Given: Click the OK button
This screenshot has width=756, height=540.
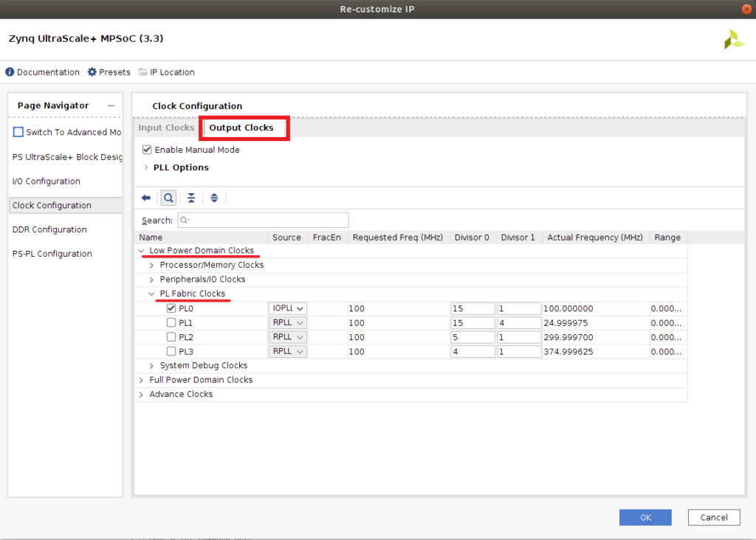Looking at the screenshot, I should [x=645, y=517].
